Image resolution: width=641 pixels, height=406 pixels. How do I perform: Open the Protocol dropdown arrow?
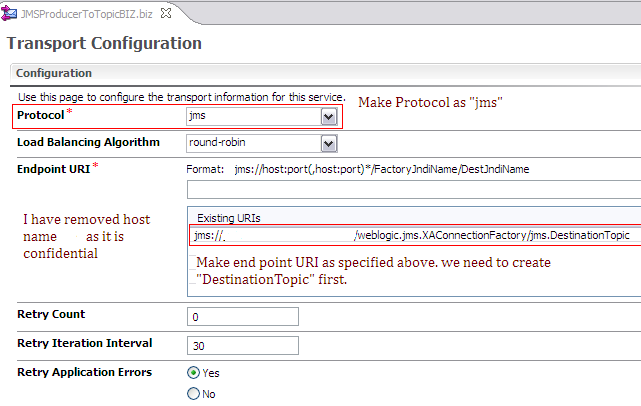(328, 117)
